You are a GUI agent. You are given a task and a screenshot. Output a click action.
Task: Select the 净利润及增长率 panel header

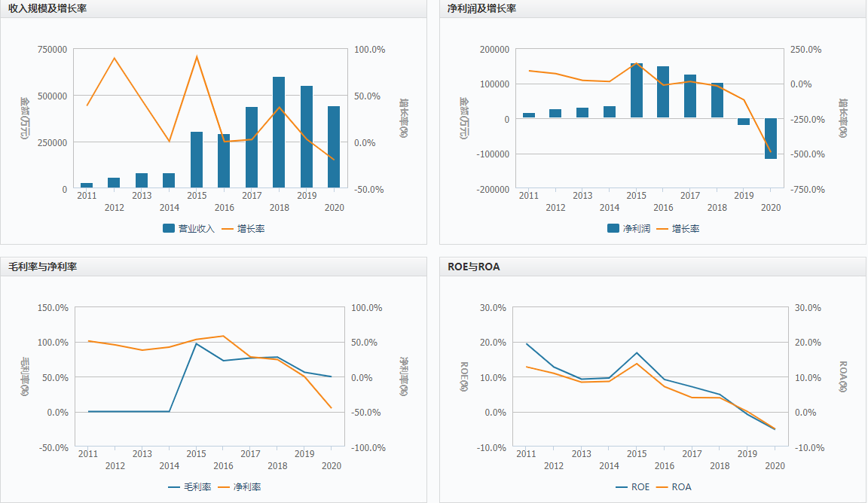481,8
